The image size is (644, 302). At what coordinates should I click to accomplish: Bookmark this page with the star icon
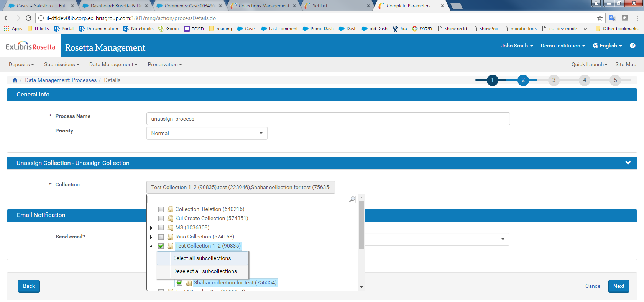point(600,18)
